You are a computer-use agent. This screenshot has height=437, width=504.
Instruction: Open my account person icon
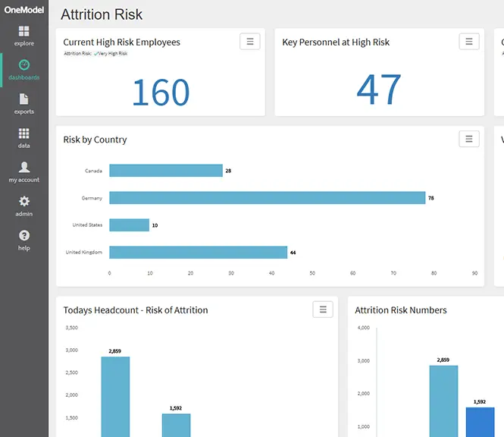[x=24, y=168]
